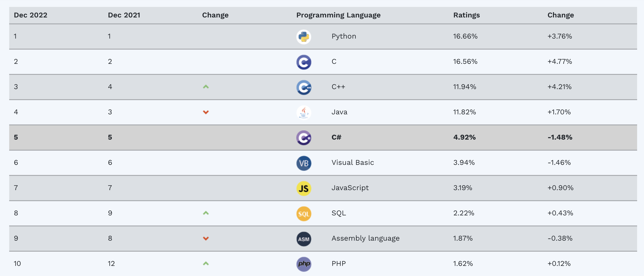Click the red down arrow for Assembly language
This screenshot has height=276, width=644.
tap(206, 239)
